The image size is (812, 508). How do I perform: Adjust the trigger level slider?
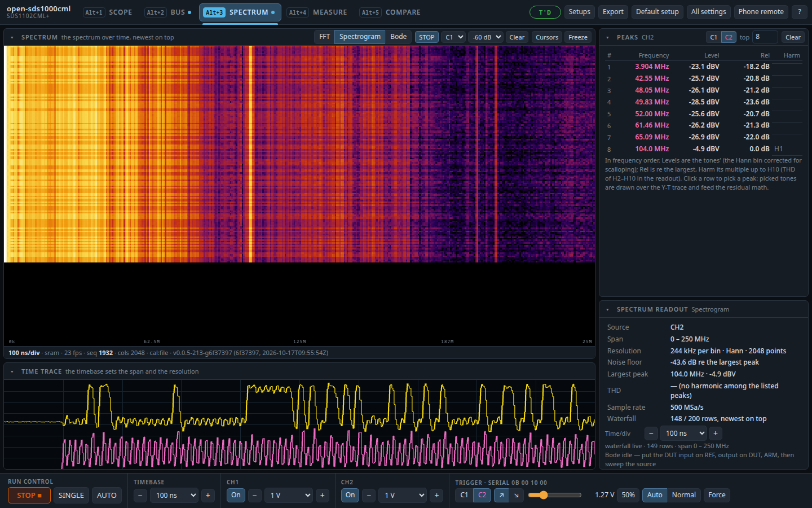click(x=555, y=495)
